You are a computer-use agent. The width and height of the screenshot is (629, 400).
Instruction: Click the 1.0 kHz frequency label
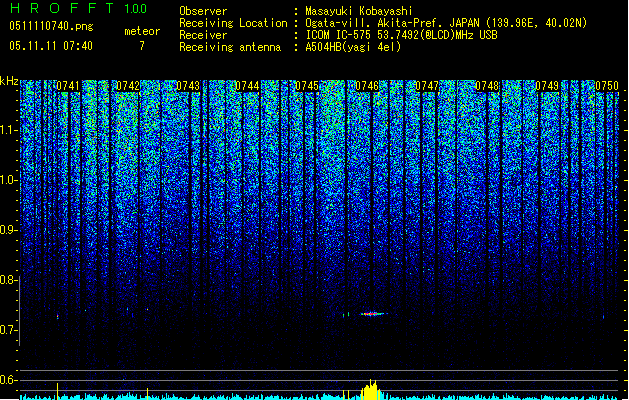(8, 180)
